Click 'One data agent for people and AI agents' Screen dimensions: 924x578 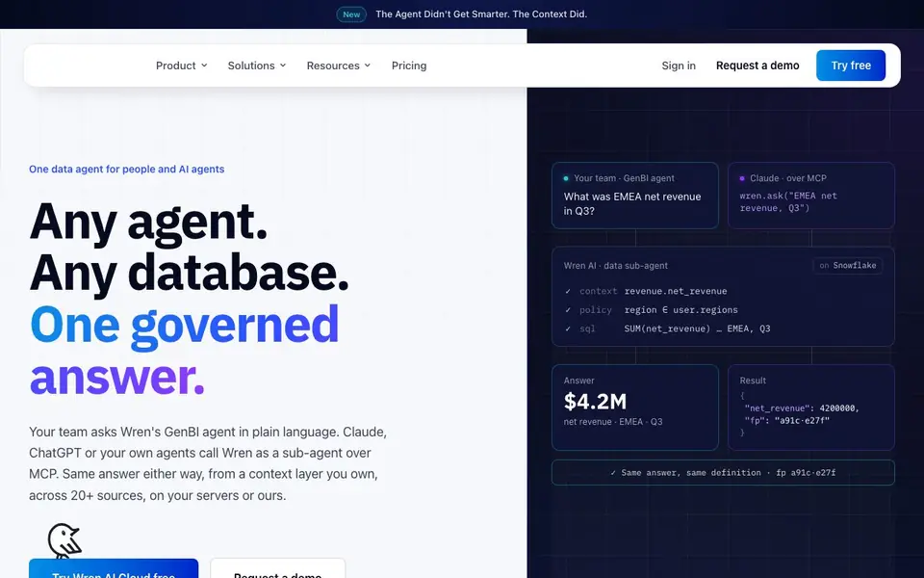[x=127, y=170]
